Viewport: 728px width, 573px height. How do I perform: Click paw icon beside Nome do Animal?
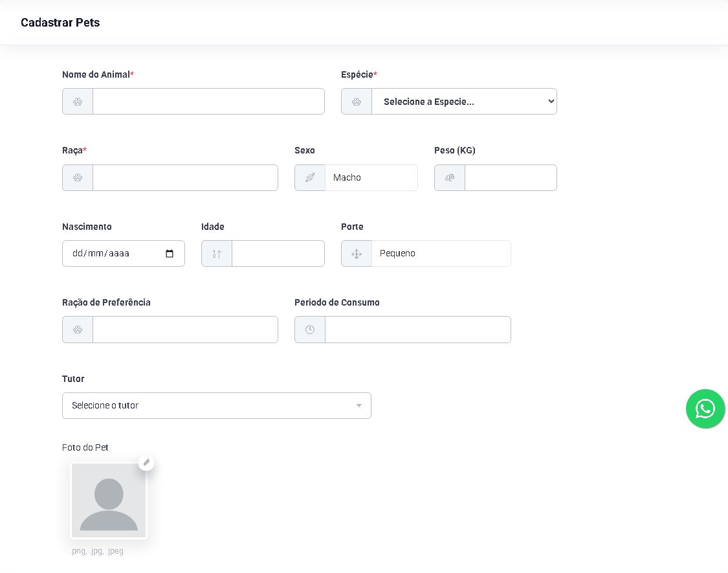click(x=78, y=101)
